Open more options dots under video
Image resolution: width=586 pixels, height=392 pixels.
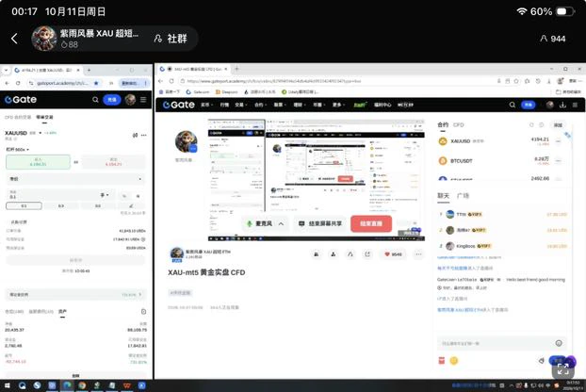(418, 254)
